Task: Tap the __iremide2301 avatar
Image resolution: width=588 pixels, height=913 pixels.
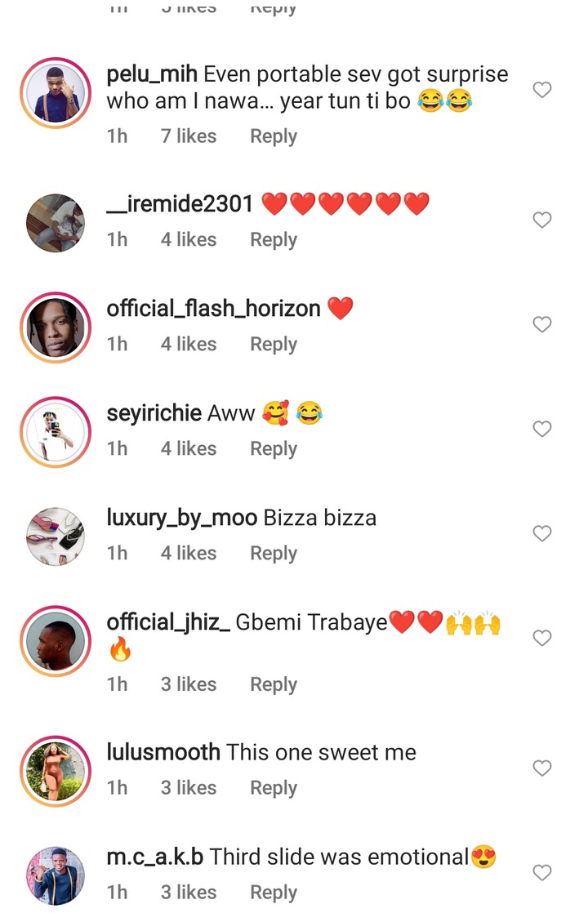Action: [56, 223]
